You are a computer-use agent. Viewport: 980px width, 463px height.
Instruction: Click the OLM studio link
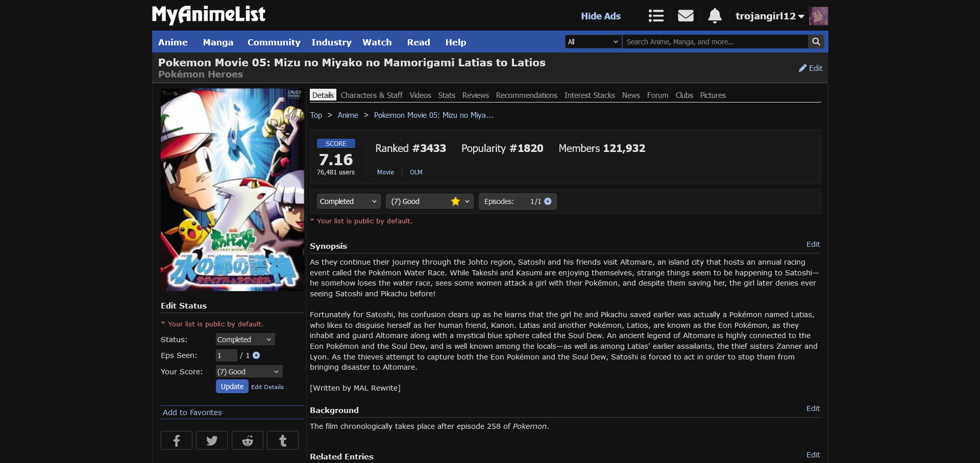[416, 172]
